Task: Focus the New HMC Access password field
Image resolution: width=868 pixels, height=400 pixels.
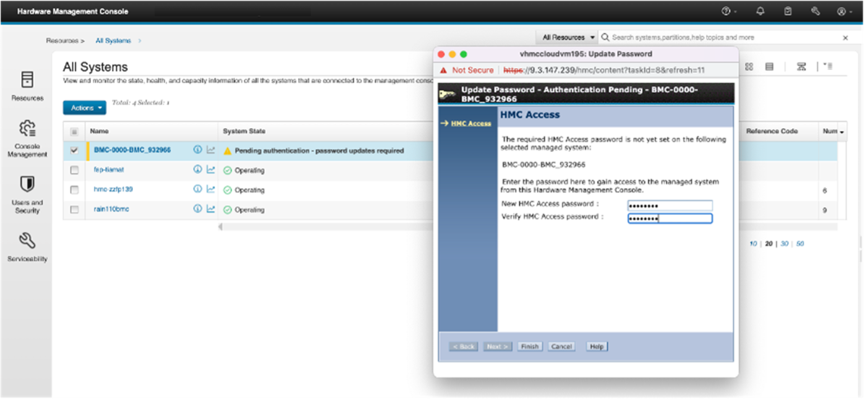Action: [670, 205]
